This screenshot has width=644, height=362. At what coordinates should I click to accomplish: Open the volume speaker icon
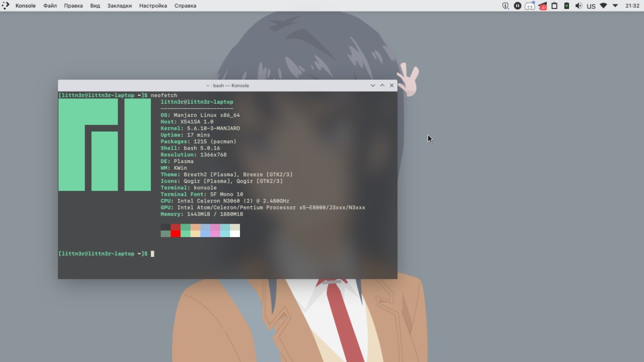(579, 6)
